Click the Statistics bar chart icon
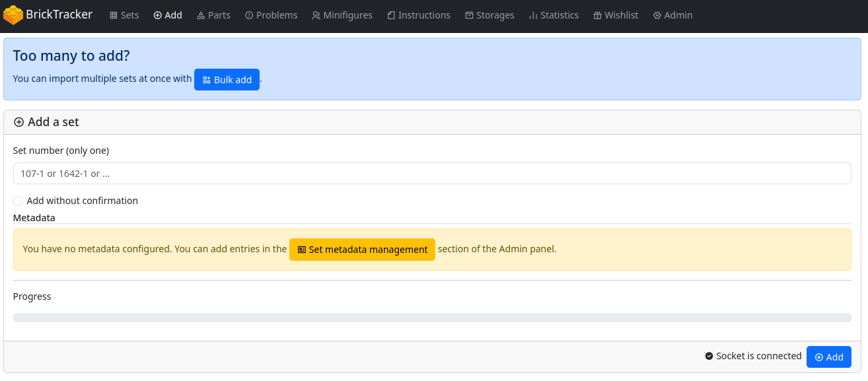 coord(533,15)
